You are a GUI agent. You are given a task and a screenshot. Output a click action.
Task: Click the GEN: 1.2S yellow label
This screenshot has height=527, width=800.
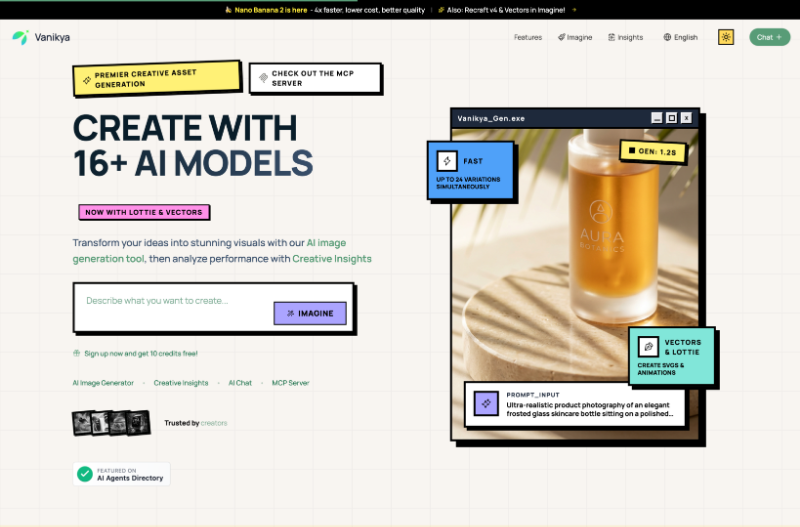[653, 152]
